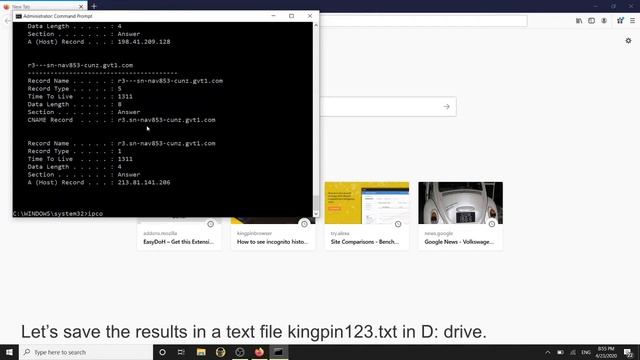Click IP address 198.41.209.128
The image size is (640, 360).
click(144, 42)
